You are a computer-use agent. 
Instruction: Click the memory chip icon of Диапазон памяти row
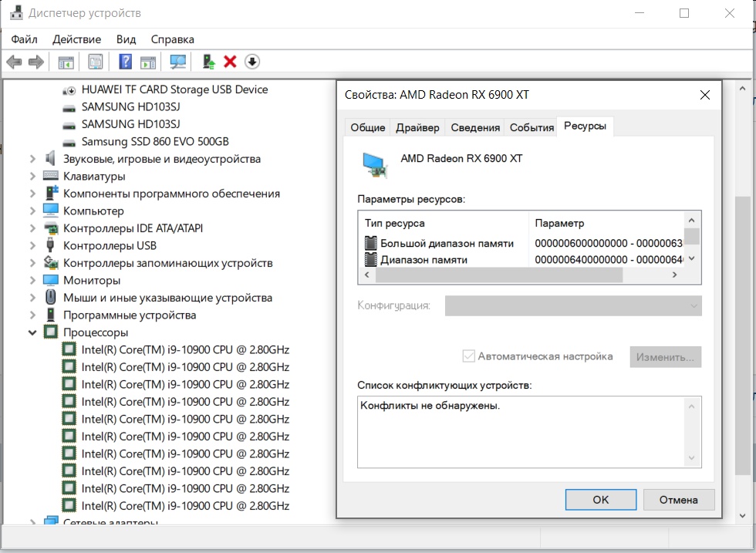click(x=370, y=259)
